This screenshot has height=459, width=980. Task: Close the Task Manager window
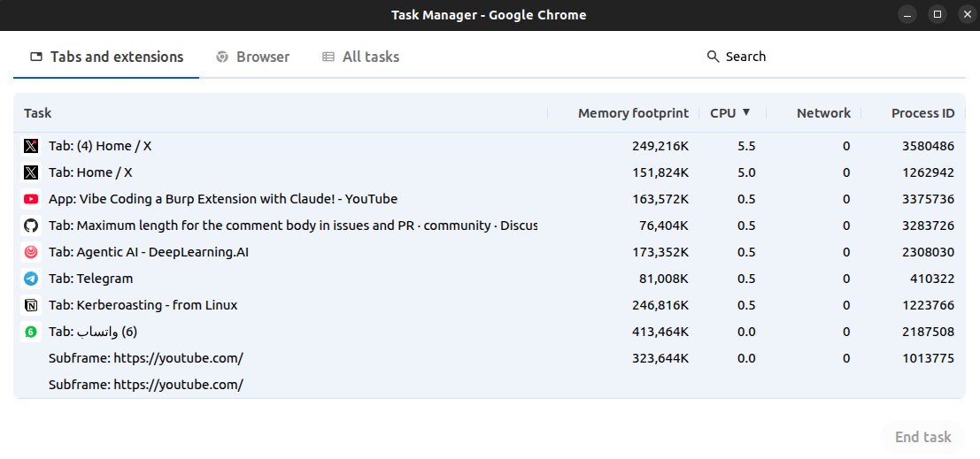point(966,14)
